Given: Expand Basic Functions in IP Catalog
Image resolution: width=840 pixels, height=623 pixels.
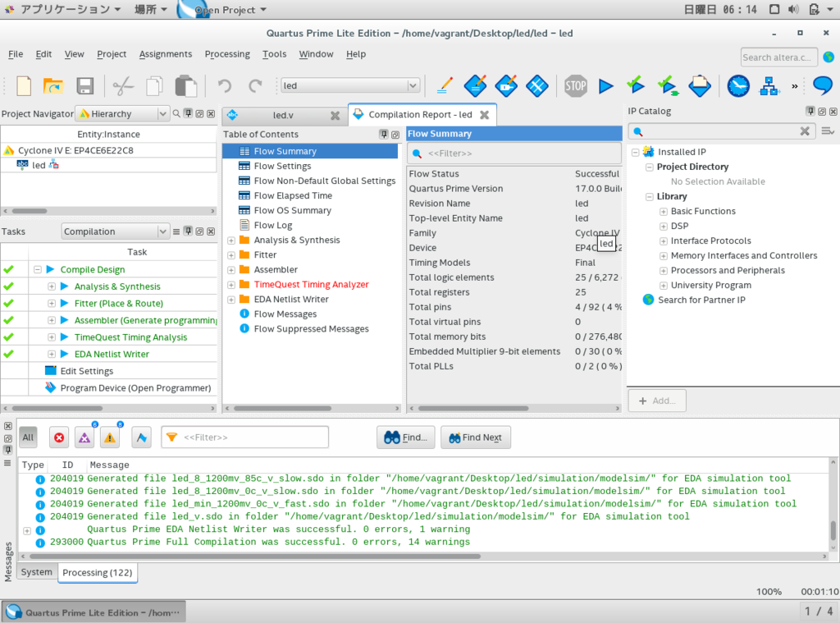Looking at the screenshot, I should (663, 211).
